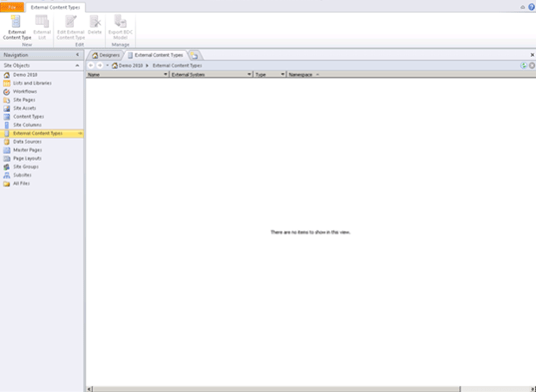Open the breadcrumb history dropdown
The width and height of the screenshot is (536, 392).
click(x=108, y=65)
